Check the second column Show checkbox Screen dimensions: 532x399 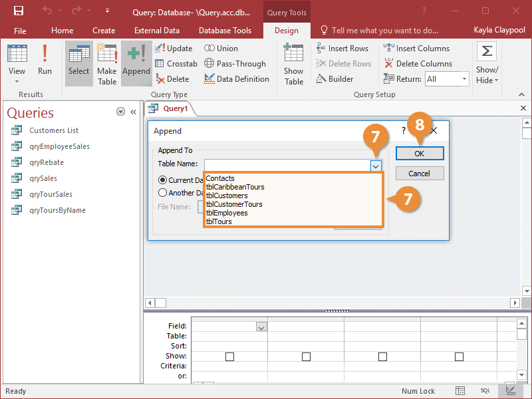pos(306,356)
